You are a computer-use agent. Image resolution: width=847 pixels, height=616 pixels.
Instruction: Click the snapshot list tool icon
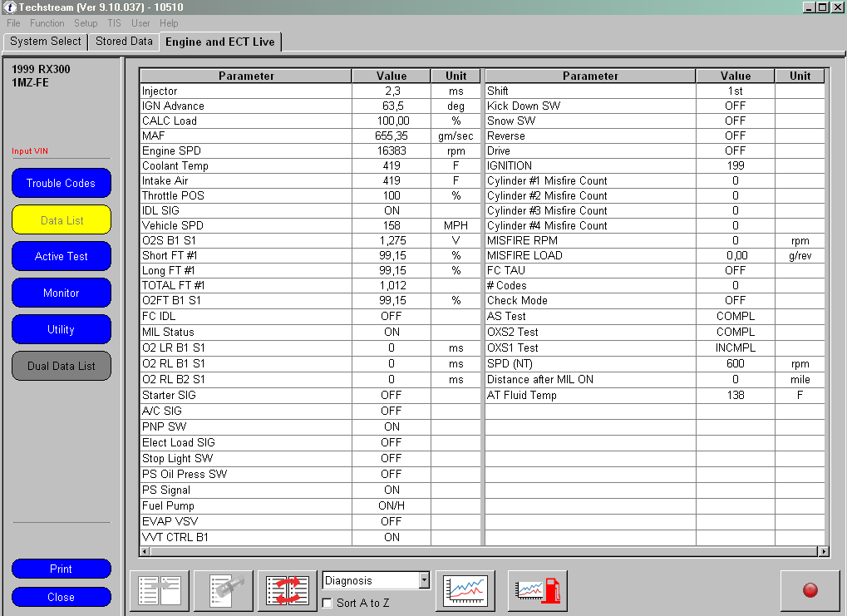click(x=224, y=590)
